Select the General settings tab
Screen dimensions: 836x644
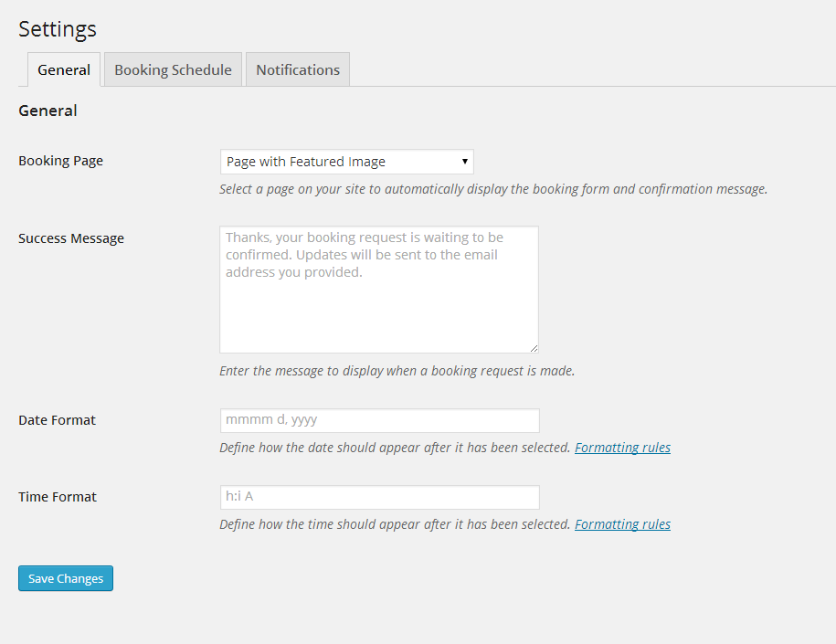(x=63, y=69)
